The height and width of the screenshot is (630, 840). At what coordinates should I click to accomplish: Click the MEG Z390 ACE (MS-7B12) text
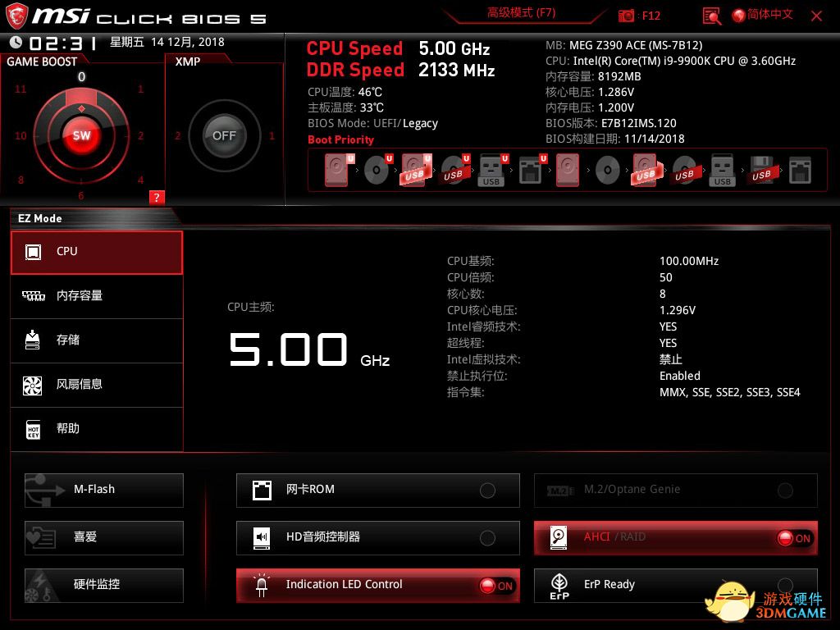(x=636, y=46)
